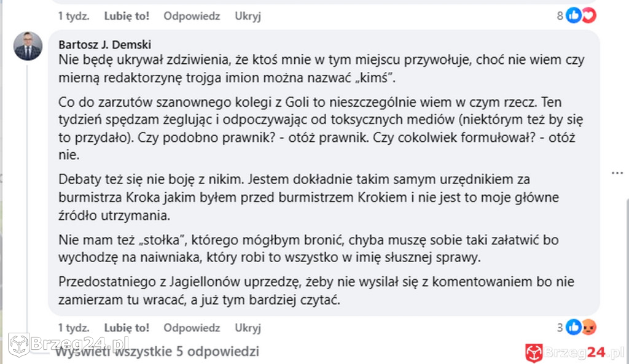Image resolution: width=629 pixels, height=364 pixels.
Task: Hide the top comment using Ukryj
Action: click(x=248, y=16)
